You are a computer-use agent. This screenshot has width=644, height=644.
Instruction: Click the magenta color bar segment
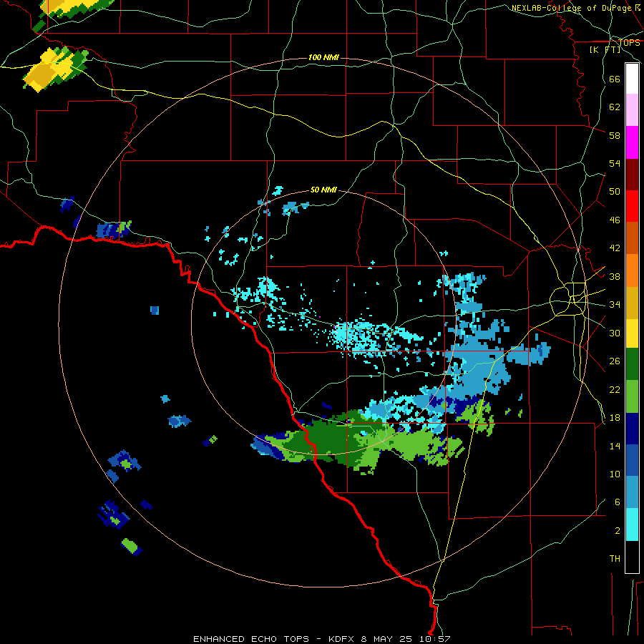click(632, 142)
